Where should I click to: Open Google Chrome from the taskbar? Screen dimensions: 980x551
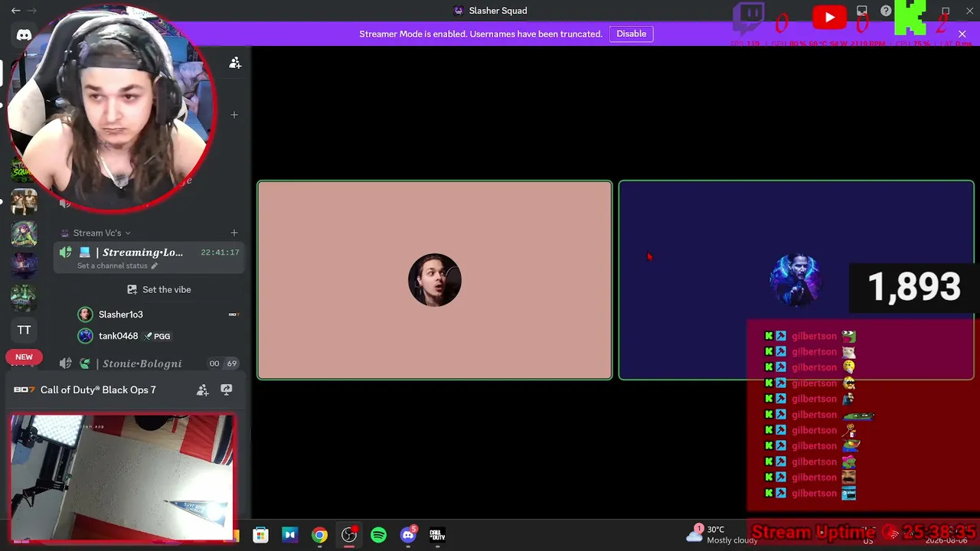(x=319, y=535)
